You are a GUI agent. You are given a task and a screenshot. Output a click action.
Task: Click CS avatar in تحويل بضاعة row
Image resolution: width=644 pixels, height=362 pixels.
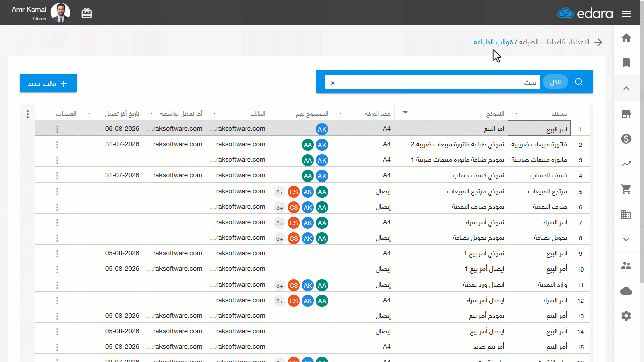coord(294,238)
